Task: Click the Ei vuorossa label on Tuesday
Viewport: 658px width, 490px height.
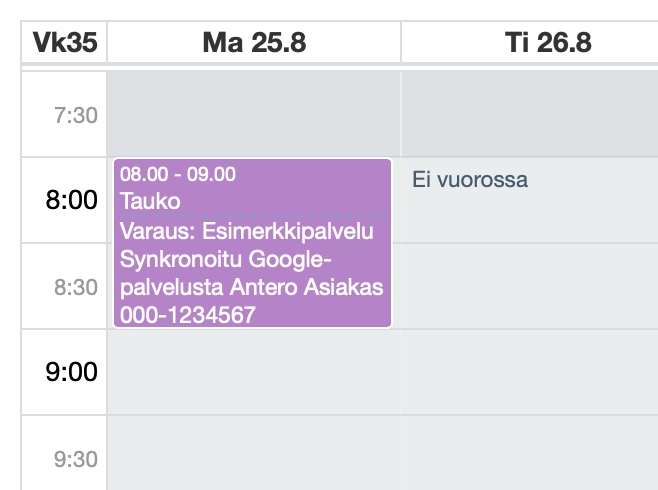Action: 470,180
